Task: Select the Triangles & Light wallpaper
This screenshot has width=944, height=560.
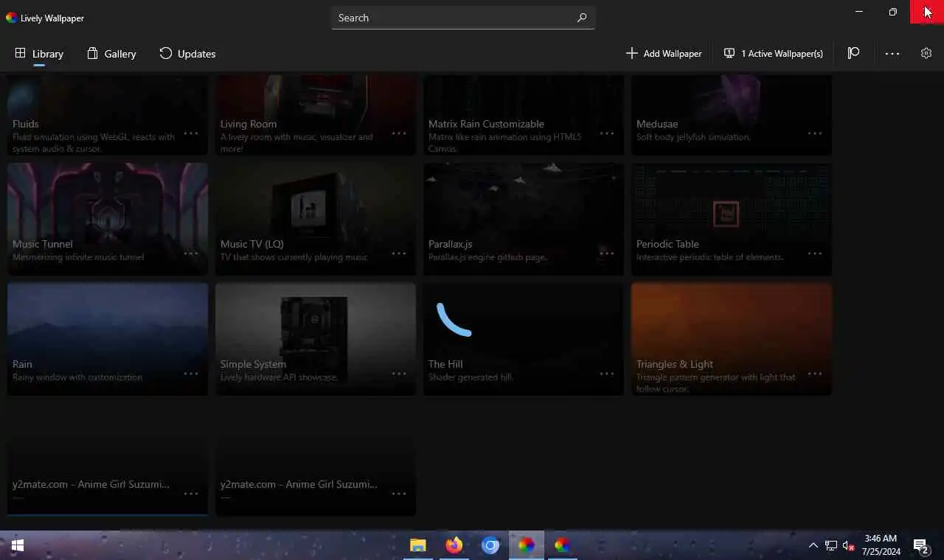Action: (x=732, y=339)
